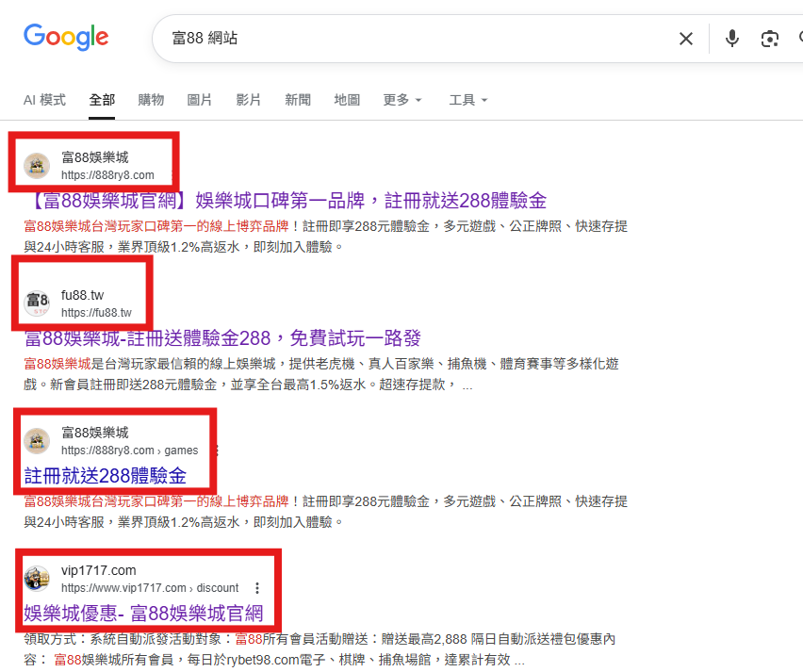Open three-dot menu for vip1717.com result
The image size is (803, 672).
[x=257, y=588]
